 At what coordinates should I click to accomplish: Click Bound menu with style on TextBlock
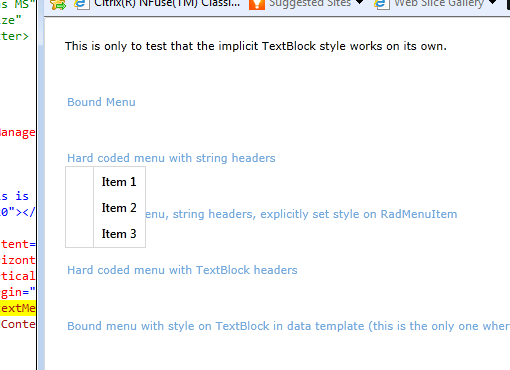tap(288, 326)
